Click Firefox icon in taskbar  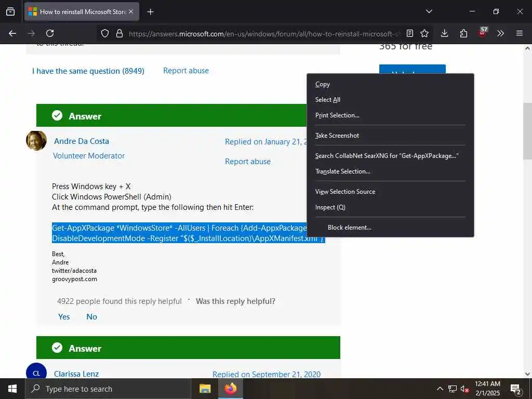pyautogui.click(x=230, y=389)
